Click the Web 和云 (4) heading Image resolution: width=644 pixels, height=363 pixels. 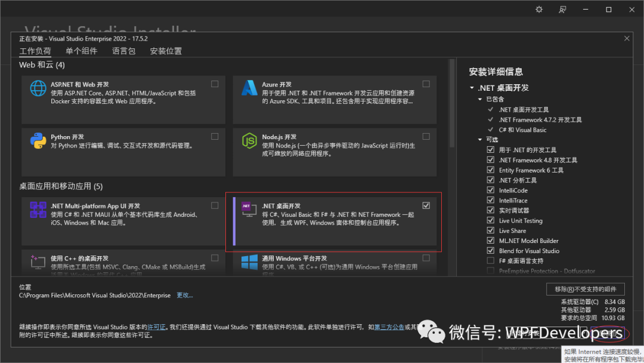coord(42,64)
